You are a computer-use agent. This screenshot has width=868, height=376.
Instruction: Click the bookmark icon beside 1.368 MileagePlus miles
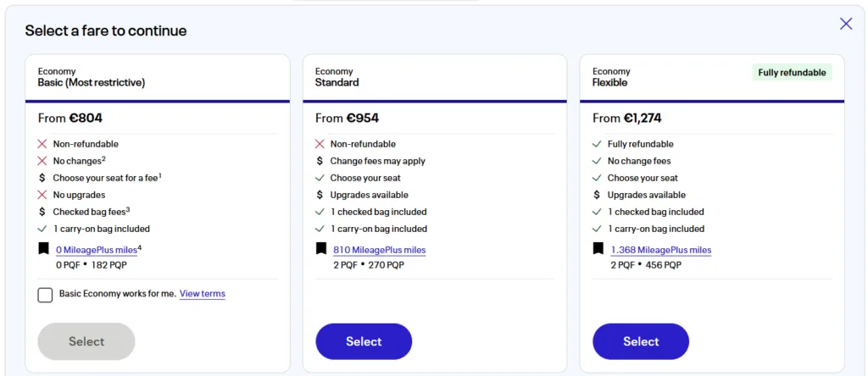[598, 249]
